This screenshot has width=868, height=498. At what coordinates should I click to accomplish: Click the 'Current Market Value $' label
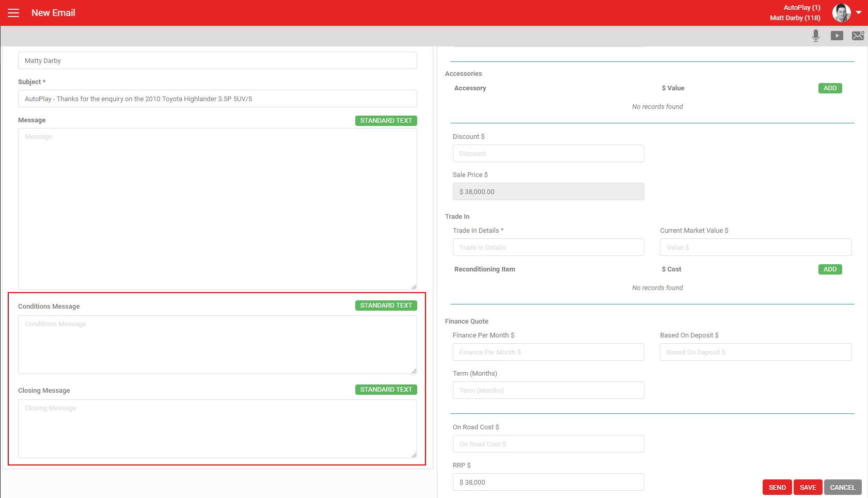[694, 231]
